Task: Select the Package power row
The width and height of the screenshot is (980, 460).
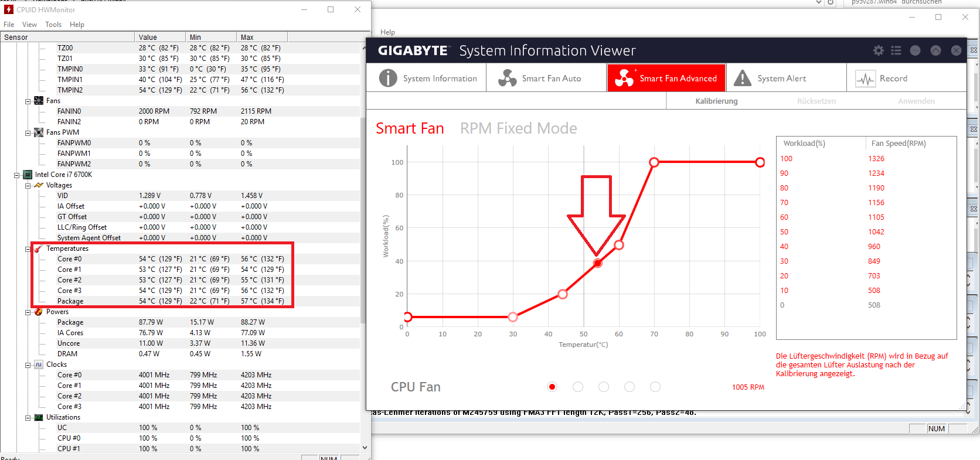Action: (x=180, y=322)
